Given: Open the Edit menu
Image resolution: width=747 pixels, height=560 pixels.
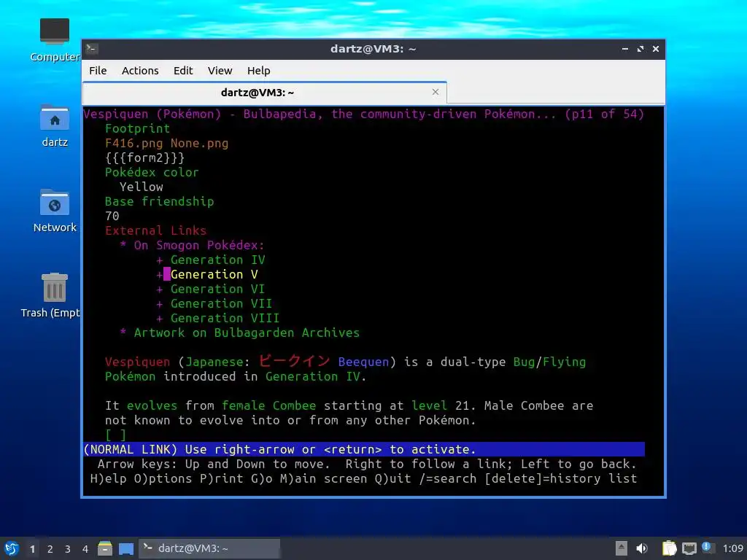Looking at the screenshot, I should pyautogui.click(x=183, y=71).
